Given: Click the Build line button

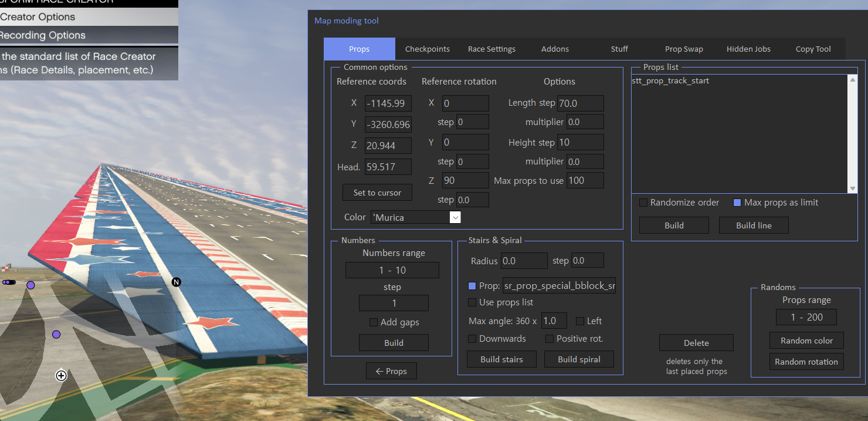Looking at the screenshot, I should [754, 225].
